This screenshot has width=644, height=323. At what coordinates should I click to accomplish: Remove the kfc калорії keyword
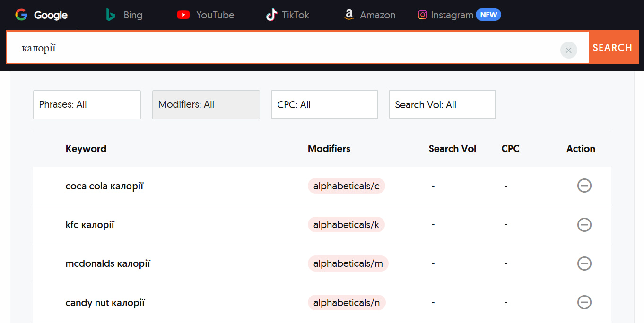(x=584, y=225)
